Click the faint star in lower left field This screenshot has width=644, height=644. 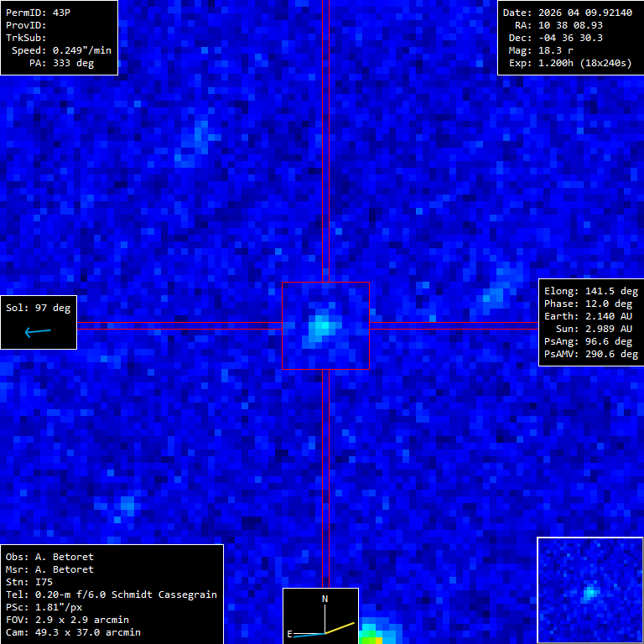pyautogui.click(x=127, y=504)
